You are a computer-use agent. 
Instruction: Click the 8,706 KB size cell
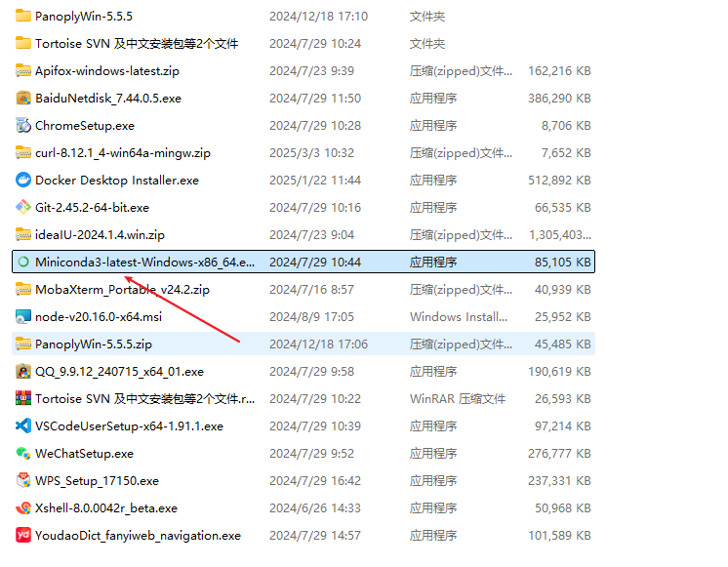[x=566, y=125]
